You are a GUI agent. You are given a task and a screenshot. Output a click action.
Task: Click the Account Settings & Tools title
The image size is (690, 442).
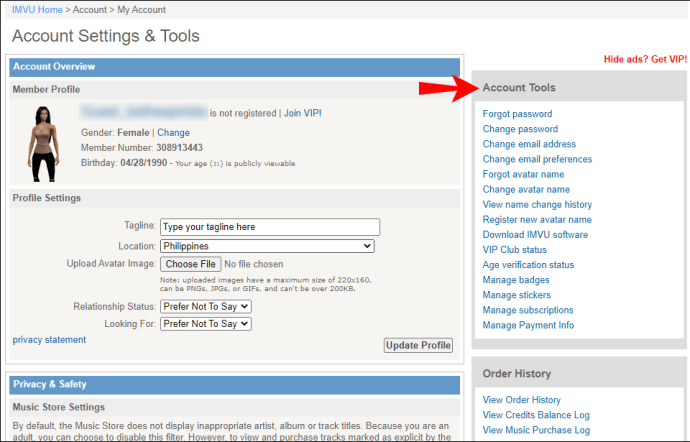pos(106,36)
